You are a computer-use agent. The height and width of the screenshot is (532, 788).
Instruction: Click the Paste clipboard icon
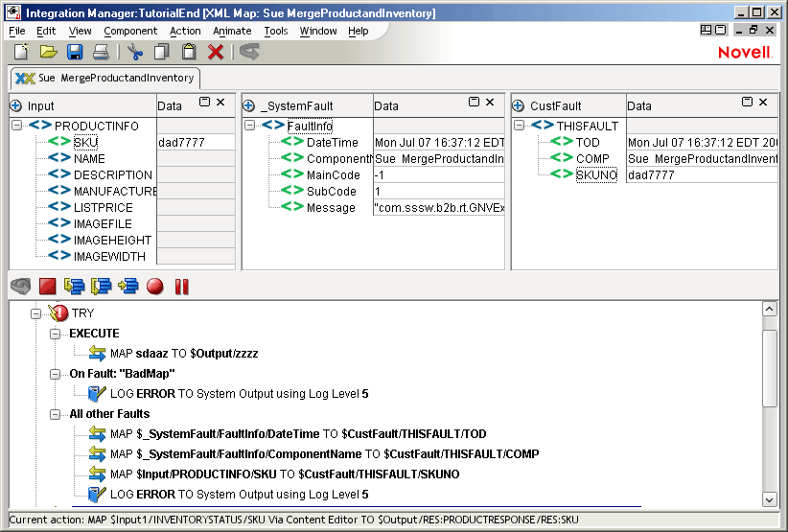189,52
